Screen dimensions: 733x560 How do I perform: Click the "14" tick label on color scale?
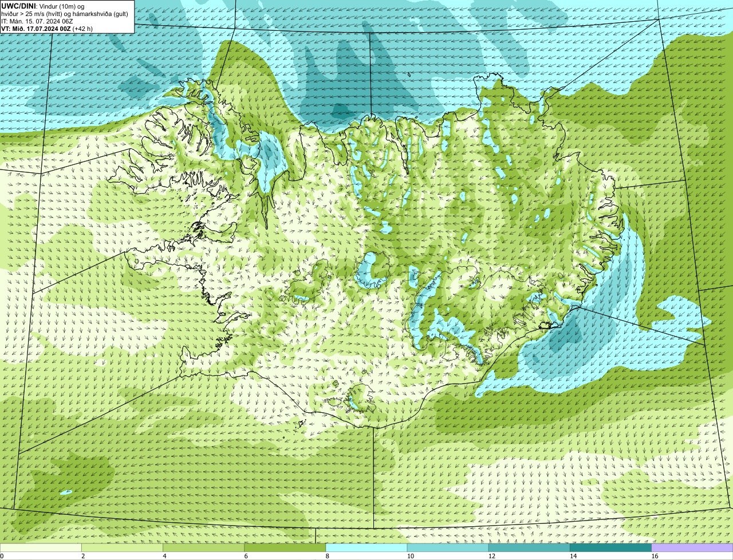573,556
